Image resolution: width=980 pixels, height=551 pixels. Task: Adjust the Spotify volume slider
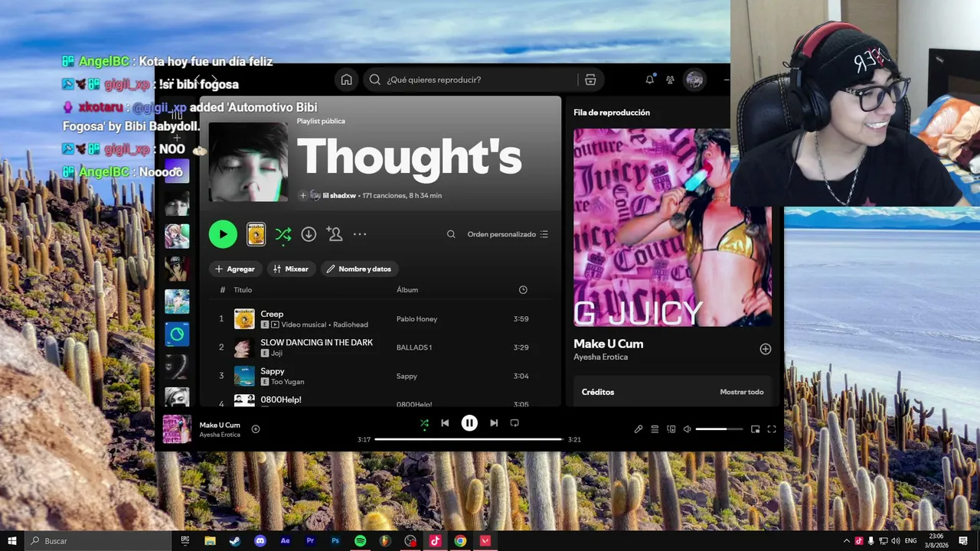pyautogui.click(x=719, y=429)
